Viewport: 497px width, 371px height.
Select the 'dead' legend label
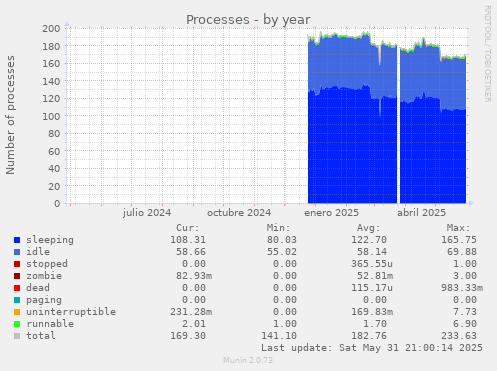pos(38,288)
